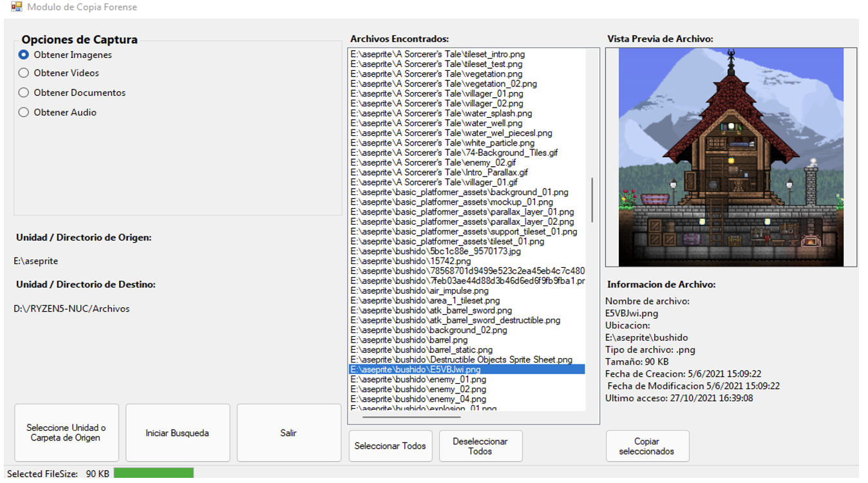This screenshot has width=868, height=483.
Task: Select 74-Background_Tiles.gif list entry
Action: point(467,153)
